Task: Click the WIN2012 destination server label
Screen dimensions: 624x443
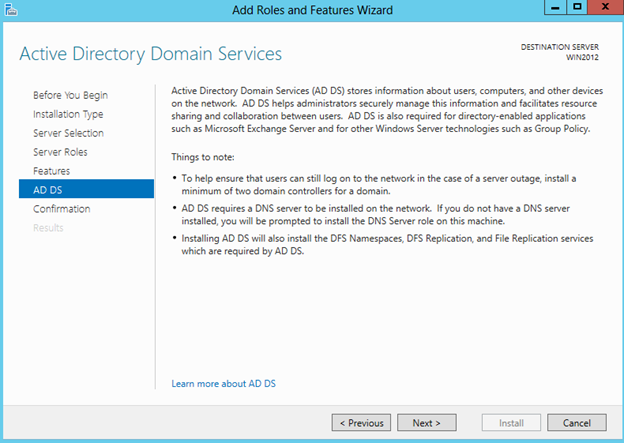Action: point(586,58)
